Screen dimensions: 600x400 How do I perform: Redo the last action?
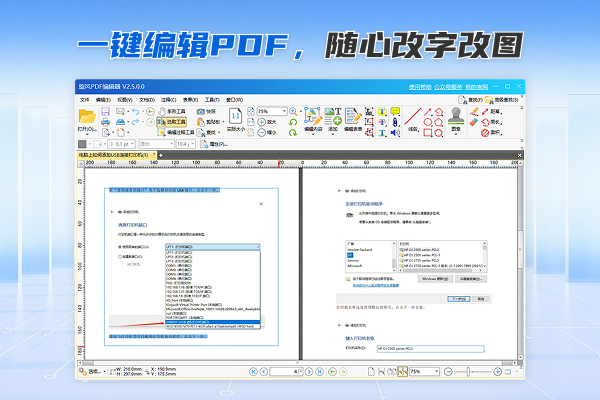135,122
